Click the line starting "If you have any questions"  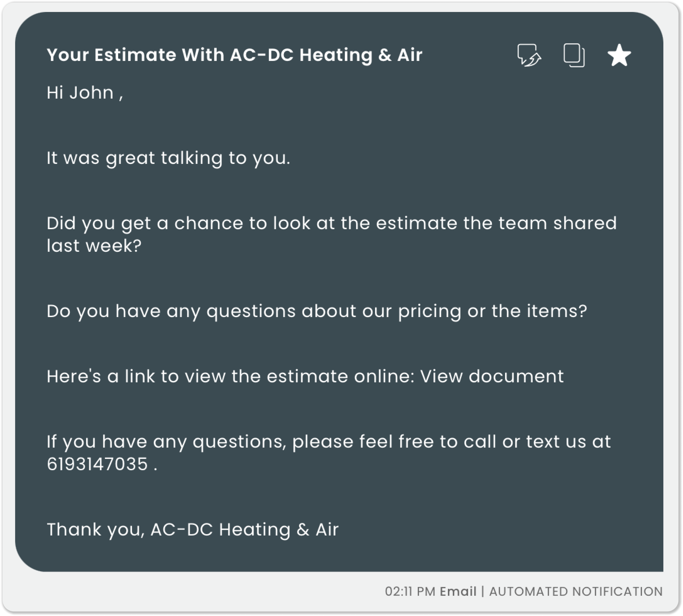click(329, 442)
